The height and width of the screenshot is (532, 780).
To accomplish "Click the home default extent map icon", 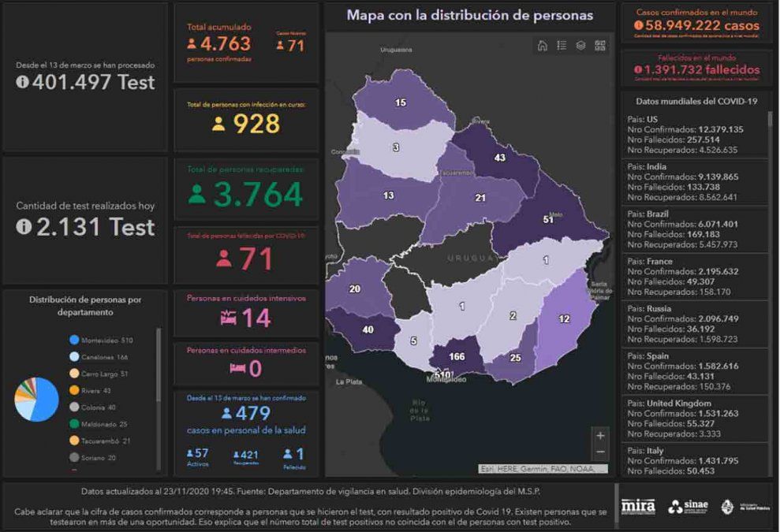I will tap(543, 46).
